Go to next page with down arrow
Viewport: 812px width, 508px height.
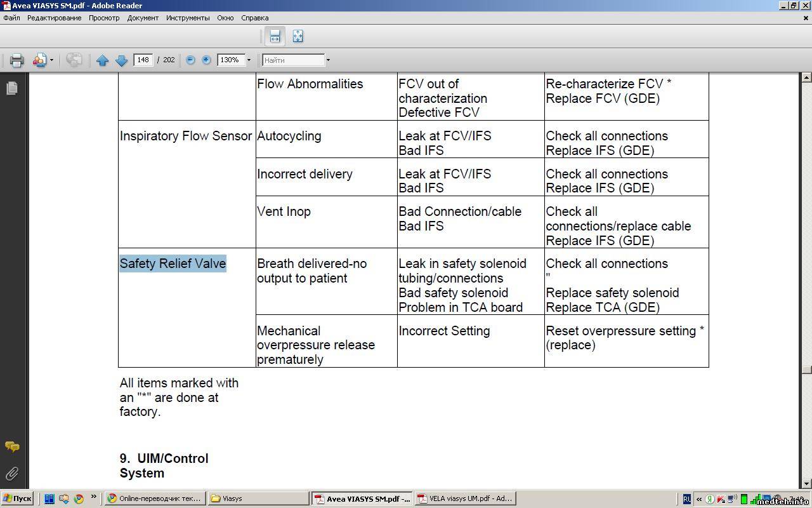[122, 60]
